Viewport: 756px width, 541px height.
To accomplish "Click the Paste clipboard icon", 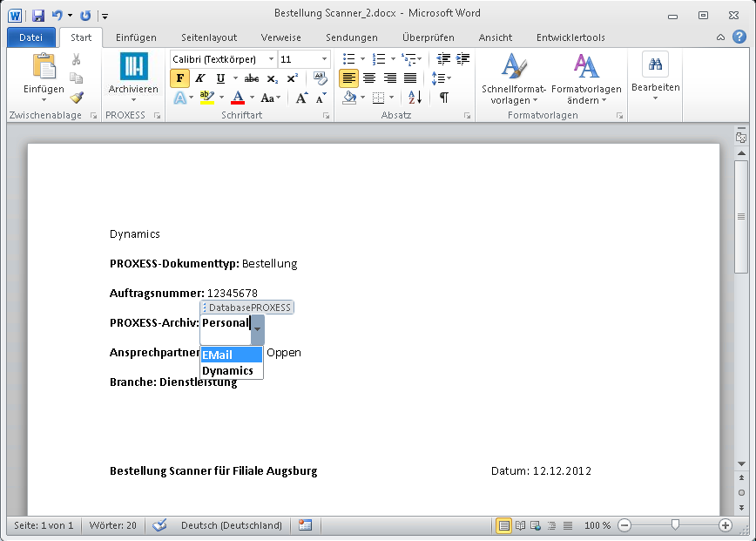I will click(44, 65).
